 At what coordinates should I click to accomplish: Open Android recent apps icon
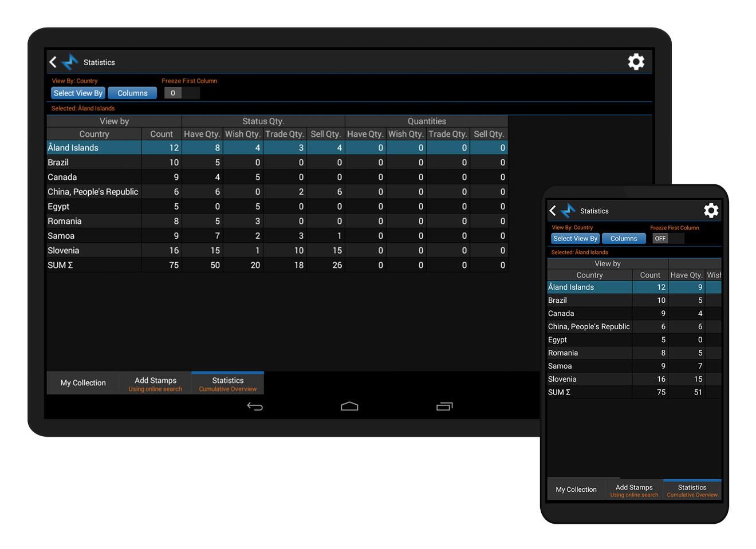tap(444, 406)
